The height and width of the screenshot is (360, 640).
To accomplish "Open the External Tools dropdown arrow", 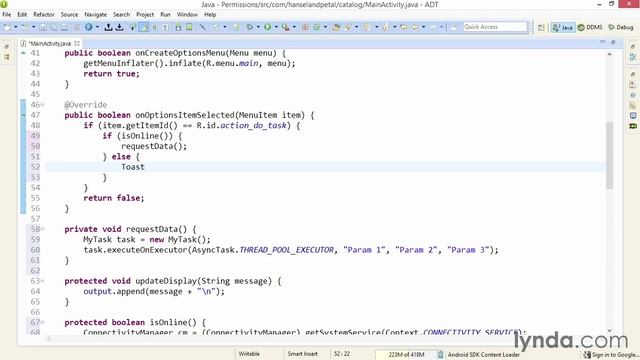I will 294,27.
